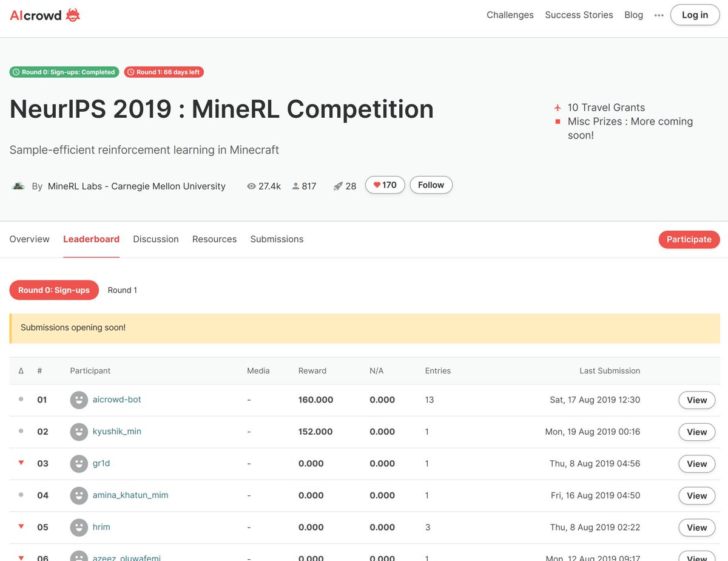Image resolution: width=728 pixels, height=561 pixels.
Task: Click the Round 1: 66 days left badge
Action: click(164, 72)
